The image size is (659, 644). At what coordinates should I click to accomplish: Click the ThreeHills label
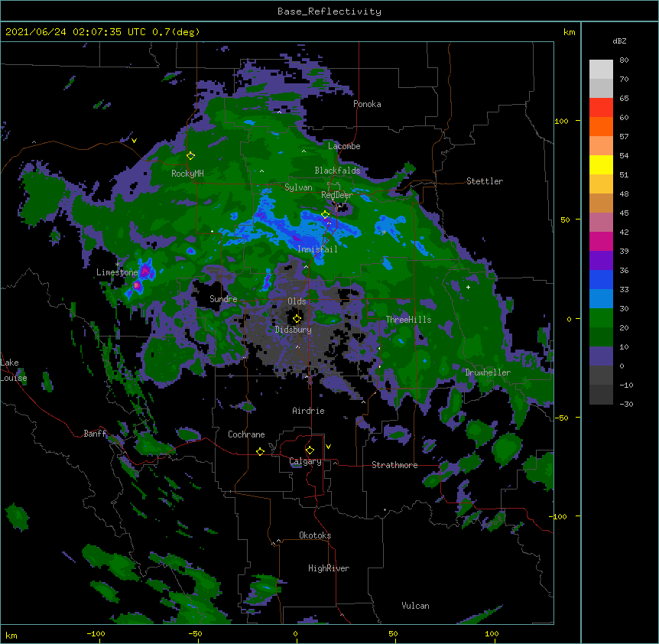tap(408, 320)
